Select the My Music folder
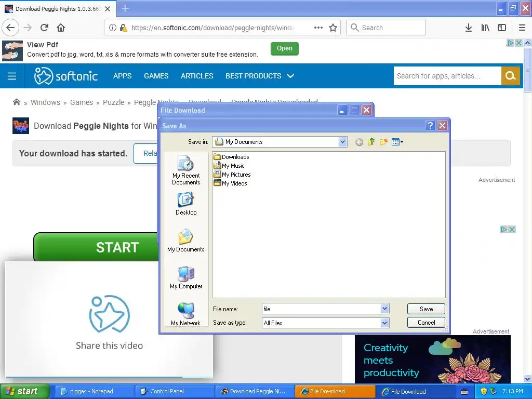Viewport: 532px width, 399px height. tap(229, 166)
